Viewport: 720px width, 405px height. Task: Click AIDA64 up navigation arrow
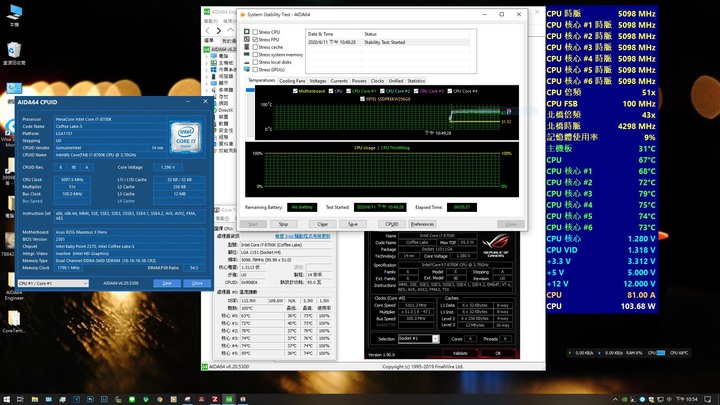(x=231, y=30)
